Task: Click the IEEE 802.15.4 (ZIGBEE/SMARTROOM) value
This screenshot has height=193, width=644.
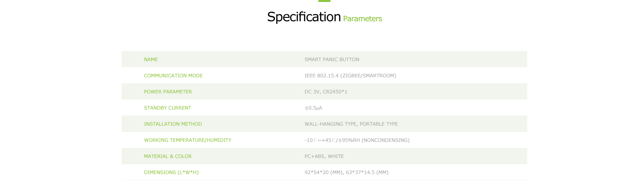Action: (350, 75)
